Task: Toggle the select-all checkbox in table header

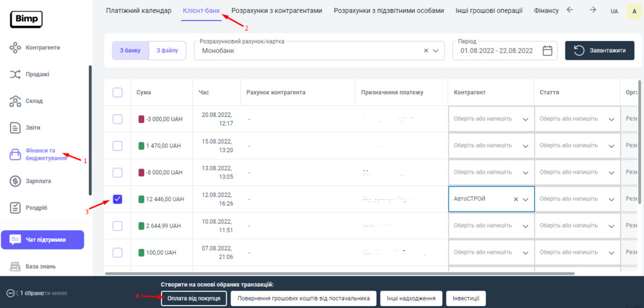Action: coord(117,93)
